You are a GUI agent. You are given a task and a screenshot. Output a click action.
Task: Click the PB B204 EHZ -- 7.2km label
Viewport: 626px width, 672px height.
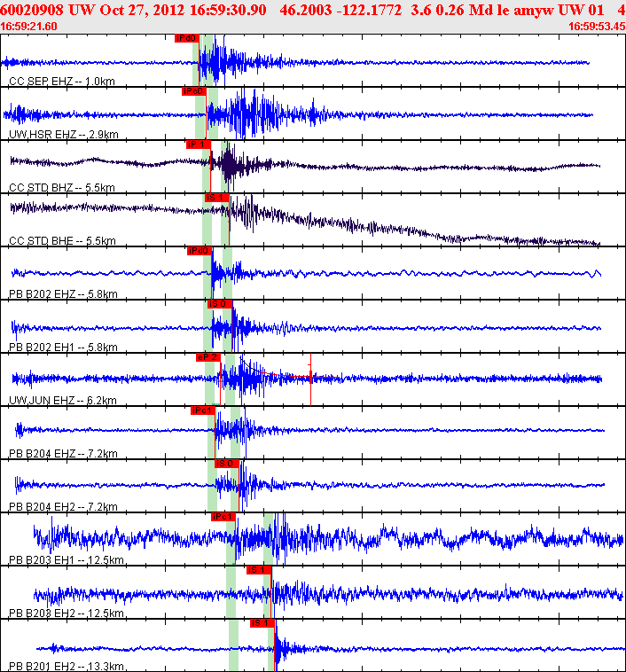click(63, 453)
